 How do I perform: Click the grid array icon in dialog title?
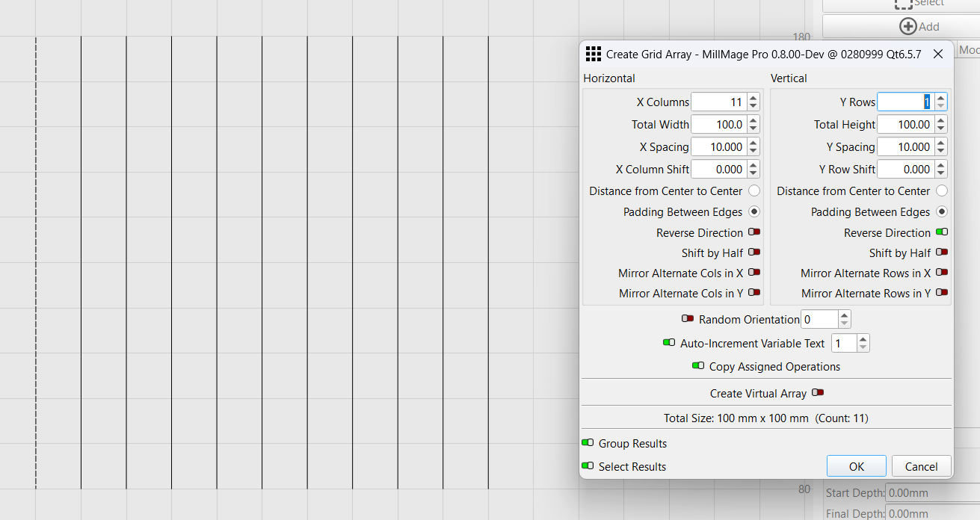click(x=594, y=54)
